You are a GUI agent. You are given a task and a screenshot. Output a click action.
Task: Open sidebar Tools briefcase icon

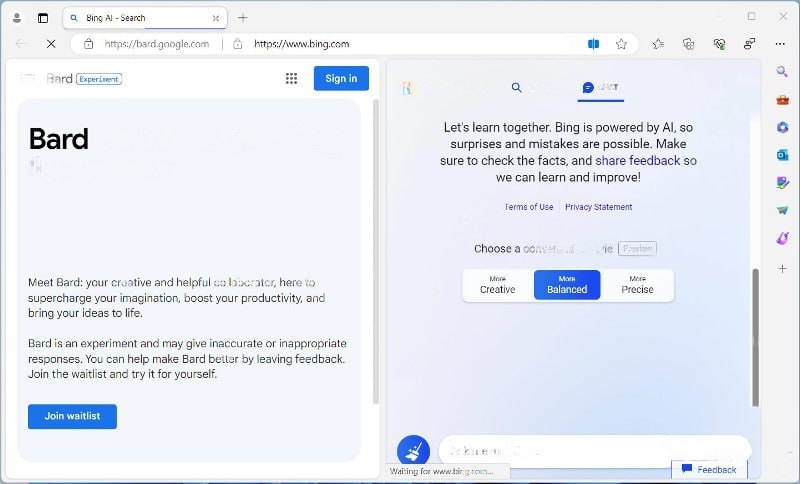pyautogui.click(x=782, y=99)
